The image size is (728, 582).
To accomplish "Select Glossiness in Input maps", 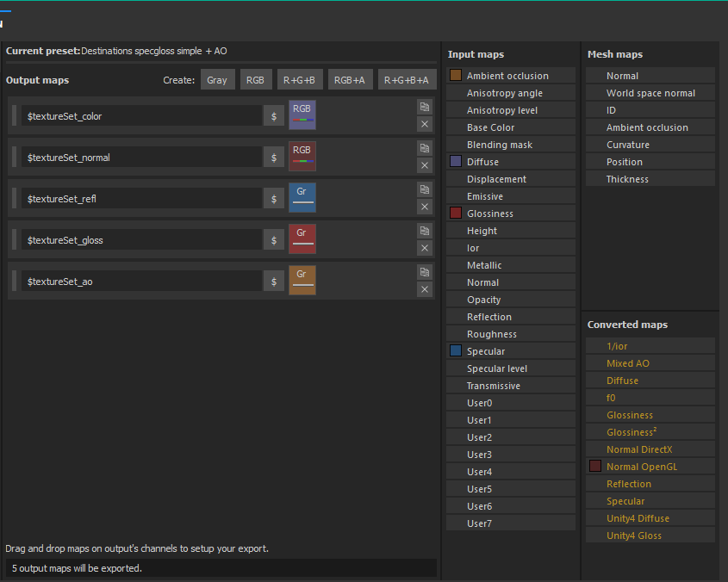I will click(511, 213).
